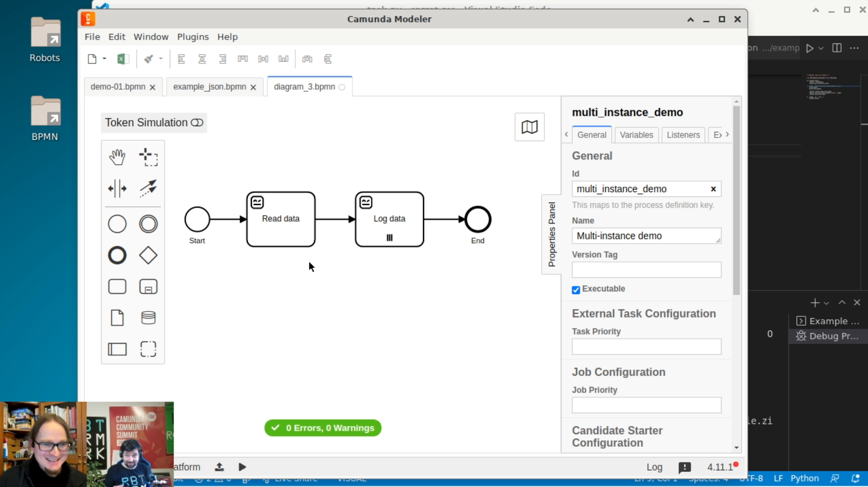Click the Deploy current diagram icon
Viewport: 868px width, 487px height.
click(x=219, y=467)
